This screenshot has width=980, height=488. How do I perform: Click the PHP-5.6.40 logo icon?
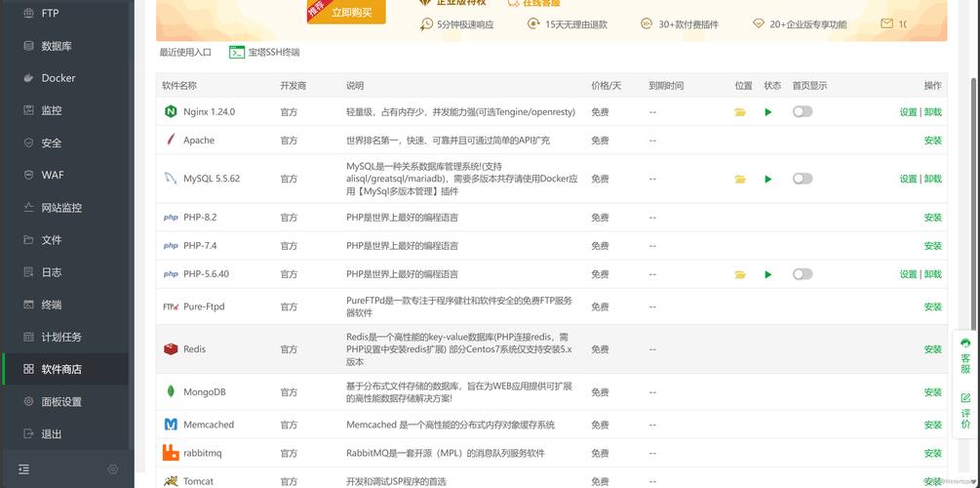(171, 274)
